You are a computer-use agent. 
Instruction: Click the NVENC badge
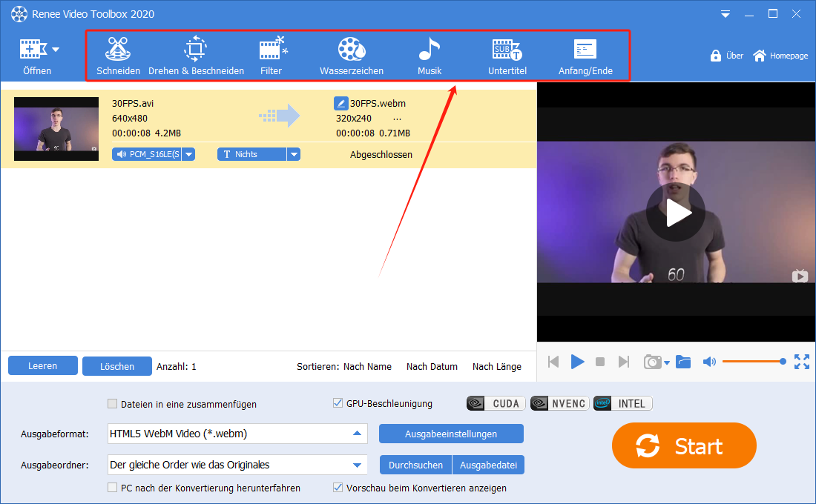(559, 404)
